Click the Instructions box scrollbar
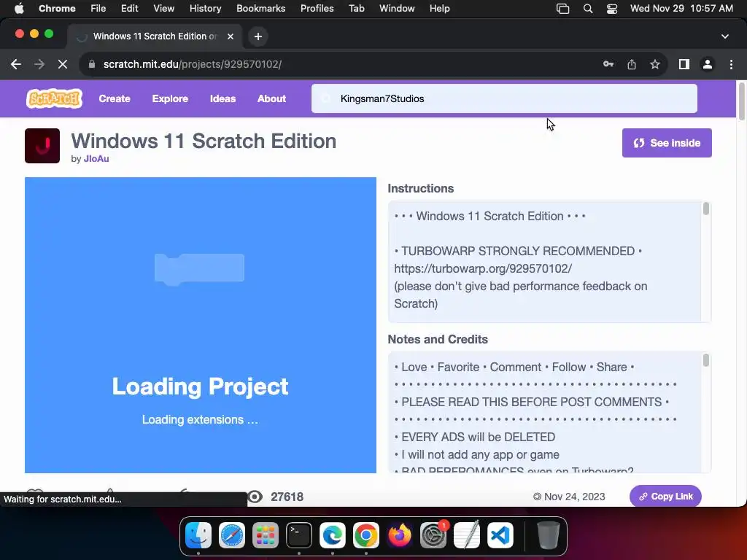747x560 pixels. (705, 209)
